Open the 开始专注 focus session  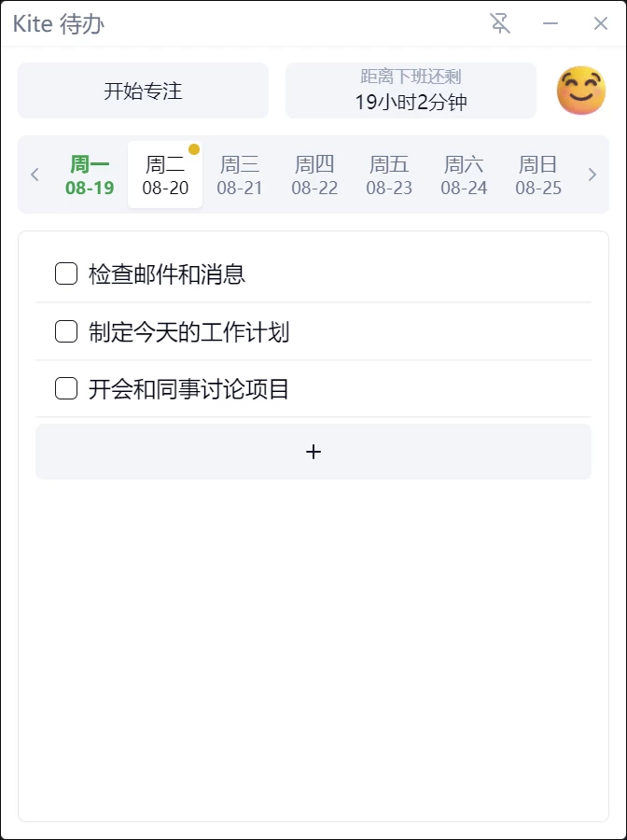click(142, 90)
